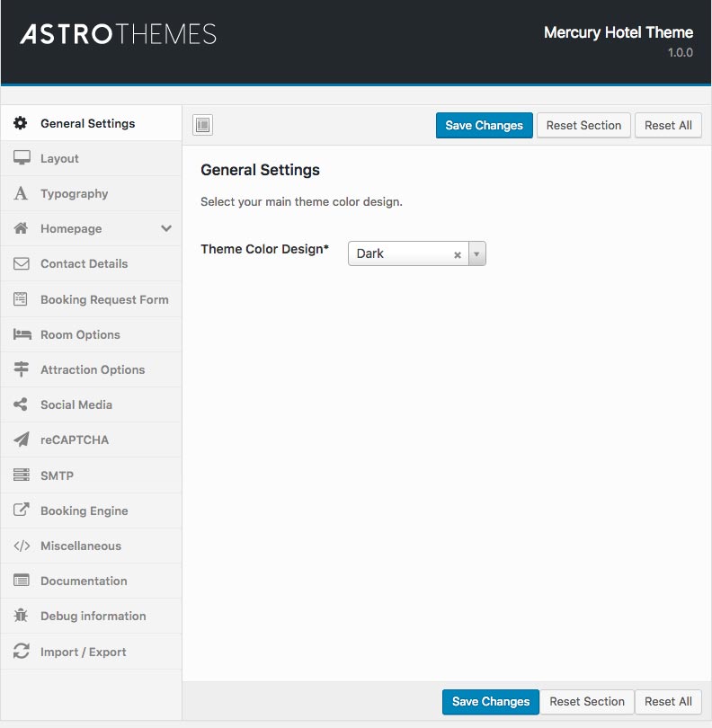The image size is (712, 728).
Task: Click the SMTP server icon
Action: pos(22,475)
